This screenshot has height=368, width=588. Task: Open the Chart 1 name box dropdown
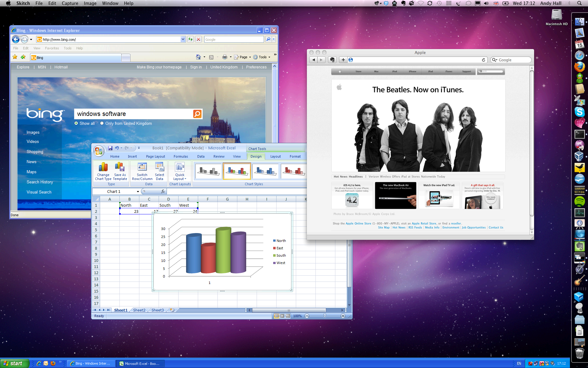[x=138, y=192]
